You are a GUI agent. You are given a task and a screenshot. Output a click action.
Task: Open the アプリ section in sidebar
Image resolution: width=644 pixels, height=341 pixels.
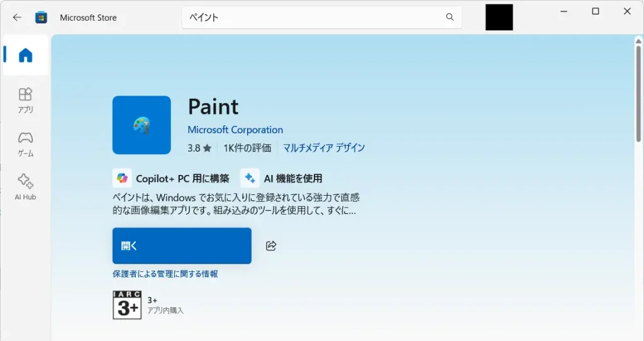click(x=25, y=100)
